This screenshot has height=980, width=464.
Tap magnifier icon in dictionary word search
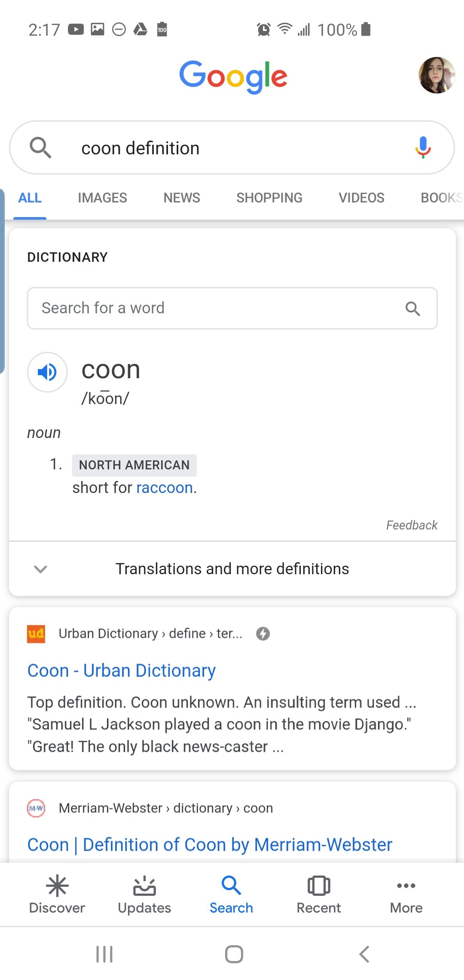(412, 308)
